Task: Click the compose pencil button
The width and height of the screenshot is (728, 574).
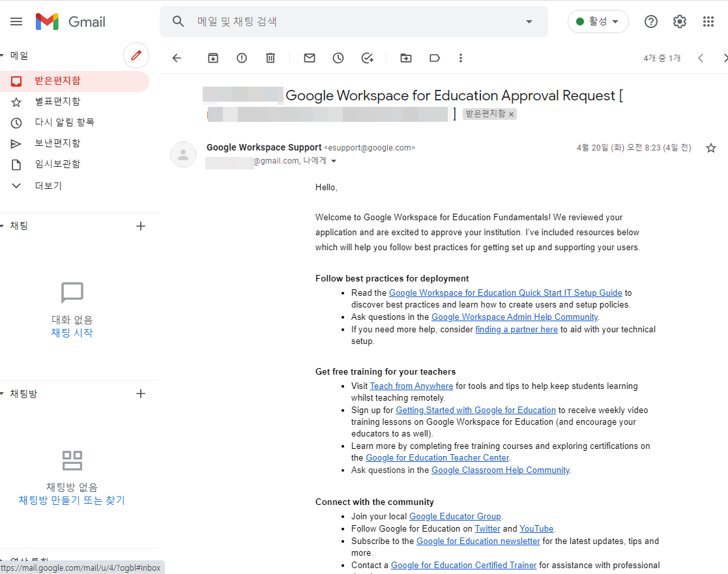Action: 136,55
